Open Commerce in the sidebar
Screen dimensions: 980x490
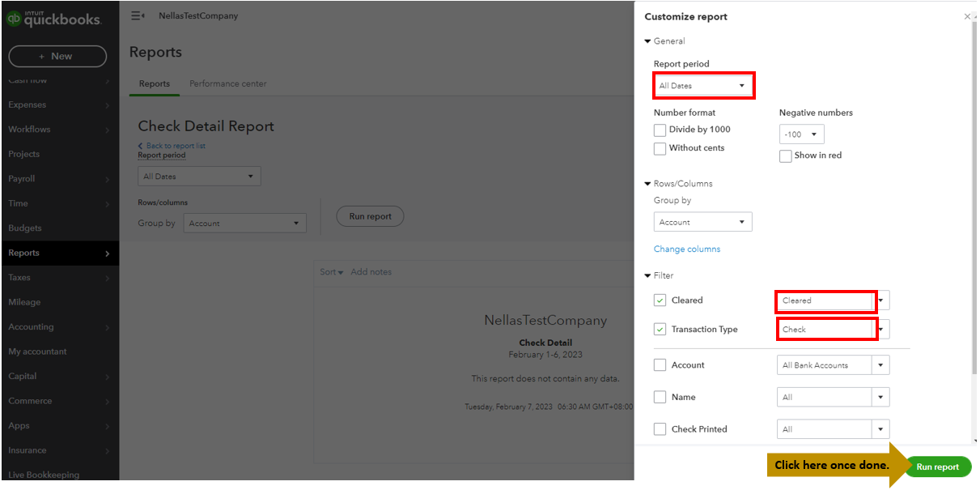(59, 402)
